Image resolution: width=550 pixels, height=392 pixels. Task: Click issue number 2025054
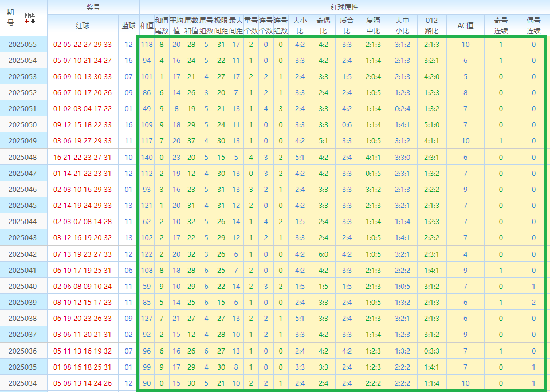[22, 61]
